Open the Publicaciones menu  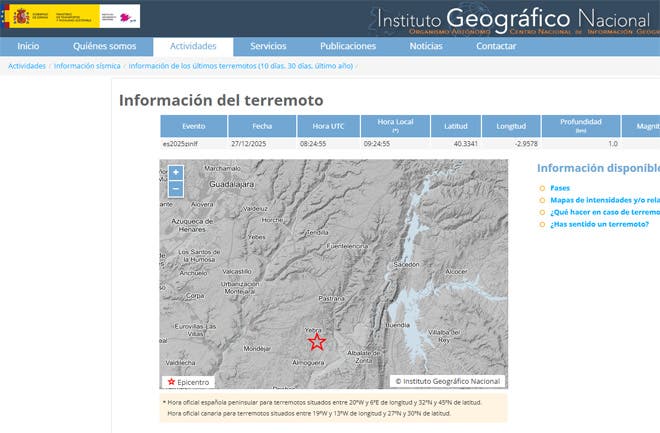pyautogui.click(x=348, y=46)
